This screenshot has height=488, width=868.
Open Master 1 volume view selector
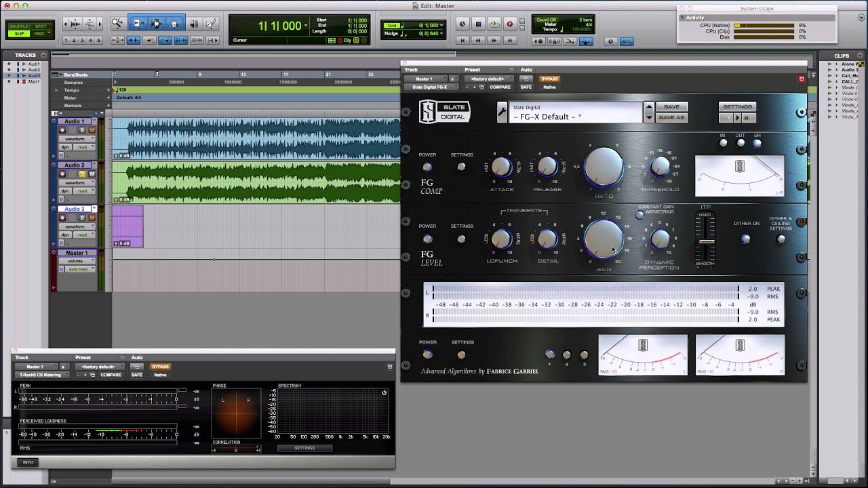[77, 261]
